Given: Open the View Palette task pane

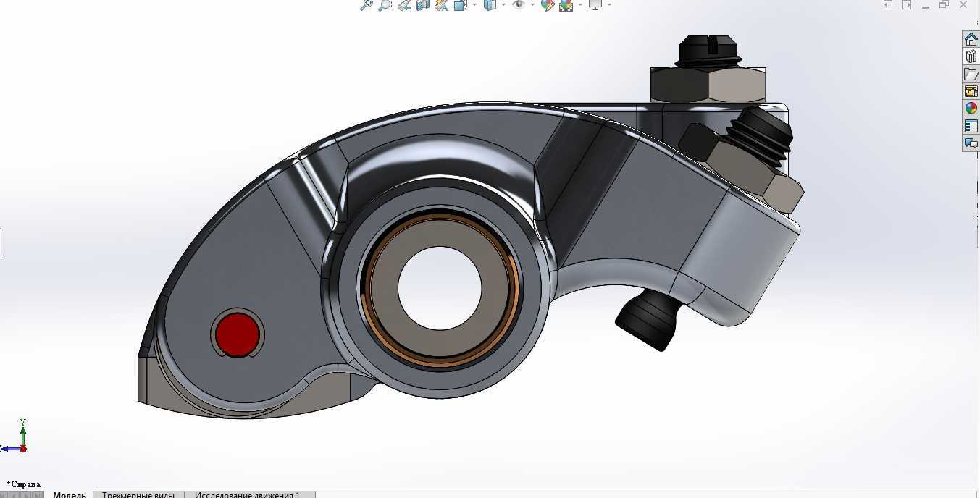Looking at the screenshot, I should (971, 91).
